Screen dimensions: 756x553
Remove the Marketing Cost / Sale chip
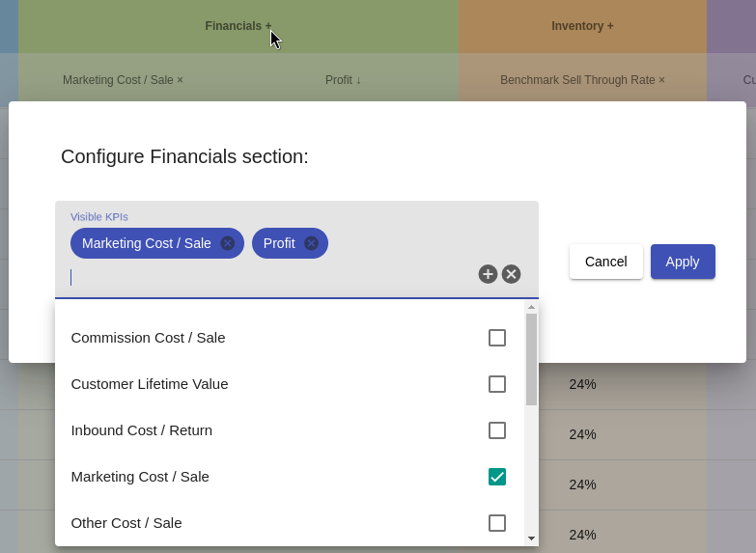point(228,243)
